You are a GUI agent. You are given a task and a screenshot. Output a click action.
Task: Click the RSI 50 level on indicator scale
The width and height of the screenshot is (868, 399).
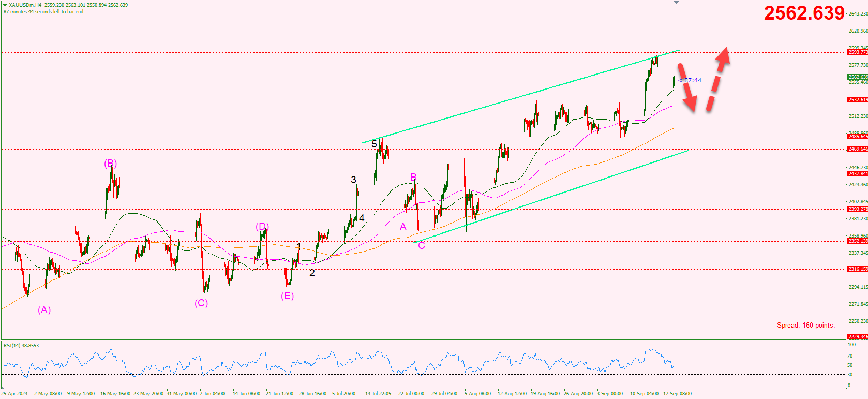pos(850,365)
